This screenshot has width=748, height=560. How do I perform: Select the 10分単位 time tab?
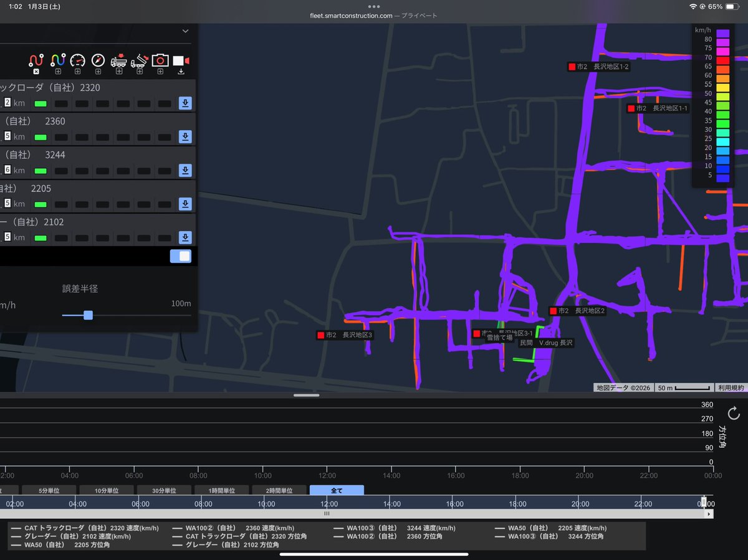coord(106,490)
